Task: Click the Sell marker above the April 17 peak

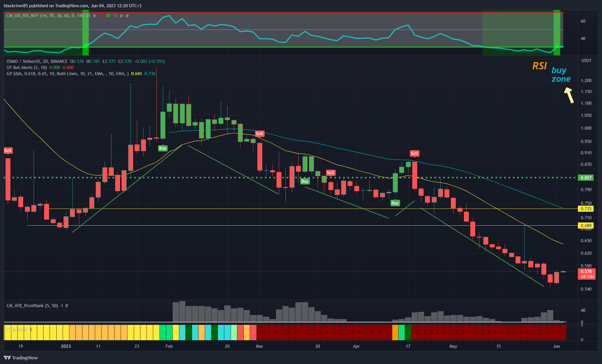Action: [414, 153]
